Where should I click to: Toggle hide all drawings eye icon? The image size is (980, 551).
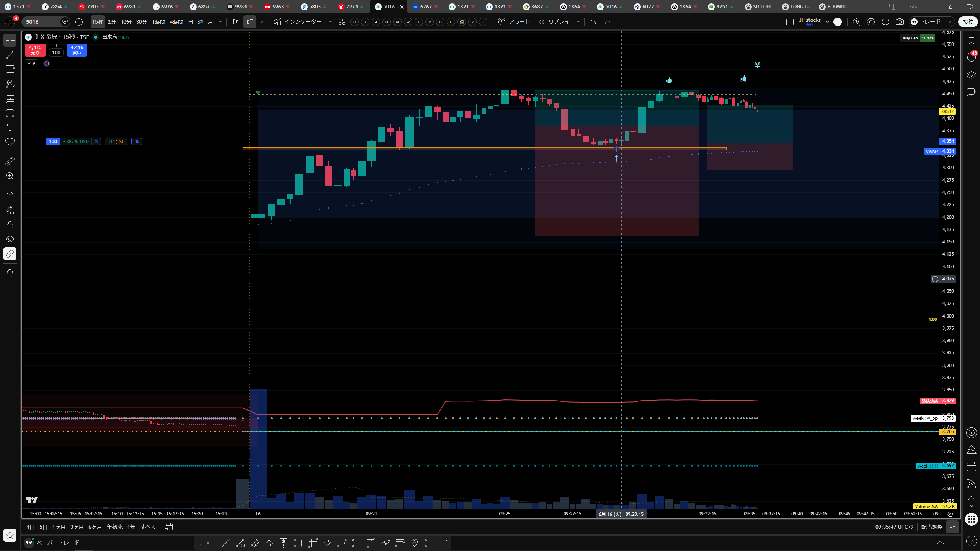(x=10, y=239)
